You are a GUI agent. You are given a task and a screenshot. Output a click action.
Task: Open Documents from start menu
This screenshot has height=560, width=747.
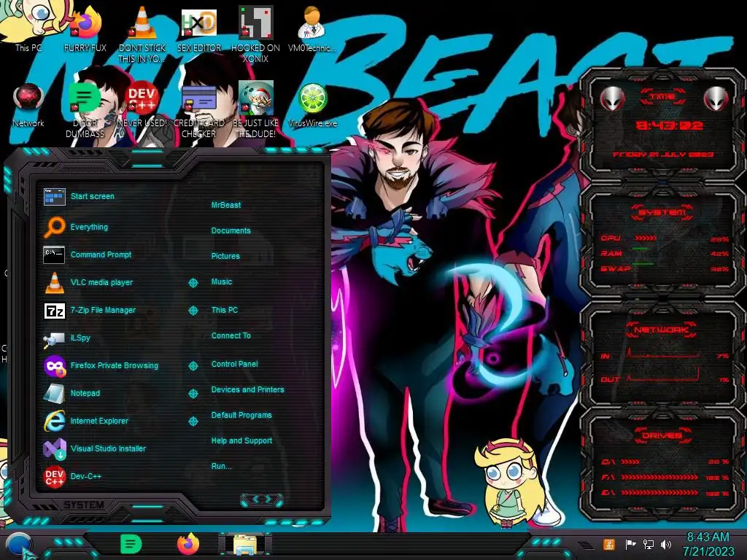pos(231,230)
